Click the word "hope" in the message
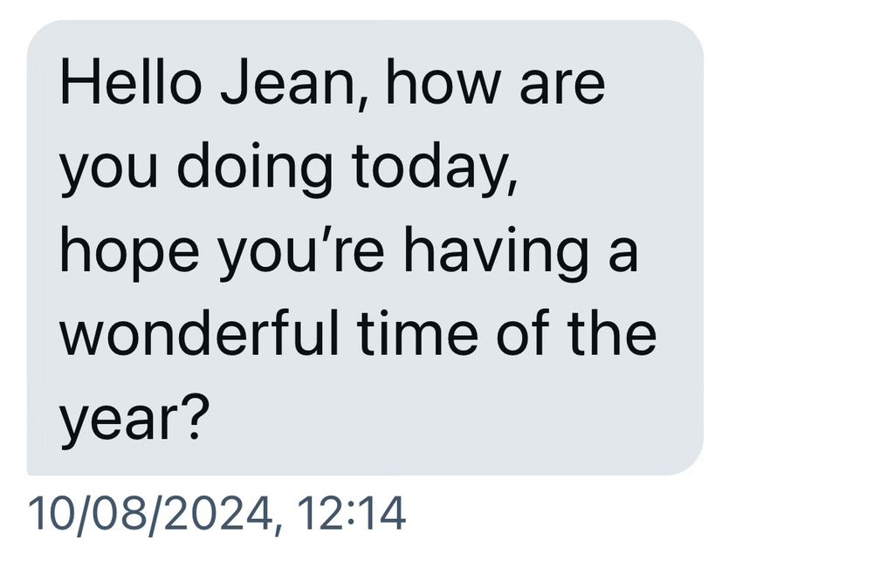The height and width of the screenshot is (588, 873). (x=122, y=252)
